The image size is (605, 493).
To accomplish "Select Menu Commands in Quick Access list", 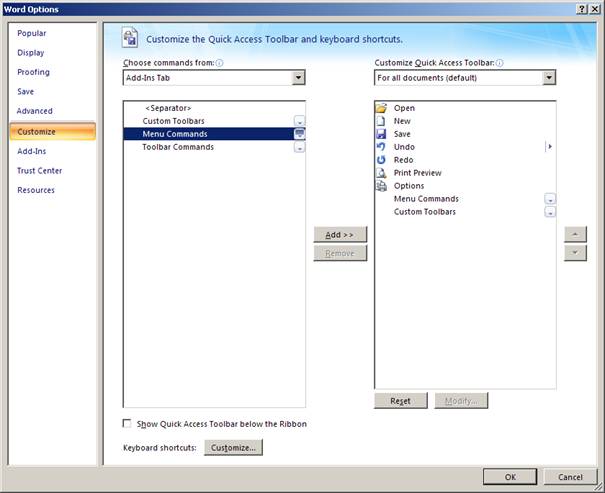I will [x=465, y=199].
